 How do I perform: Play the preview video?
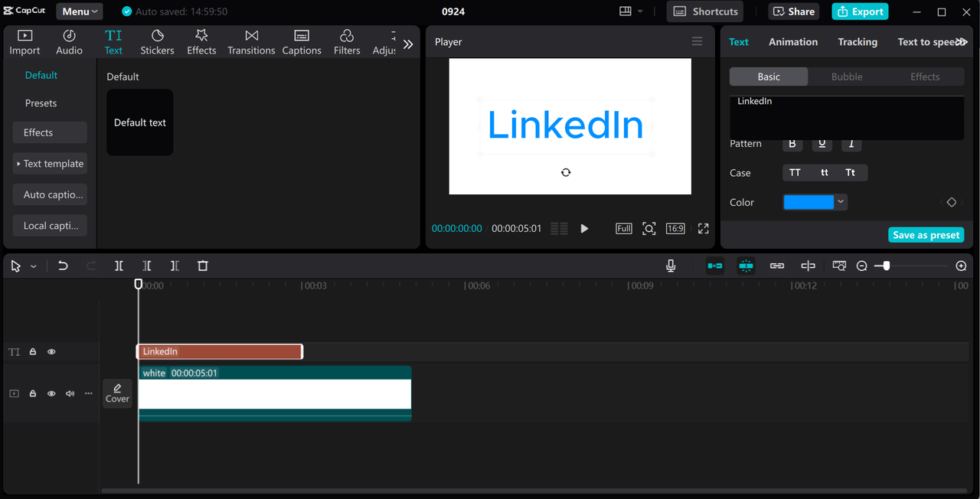pyautogui.click(x=584, y=229)
